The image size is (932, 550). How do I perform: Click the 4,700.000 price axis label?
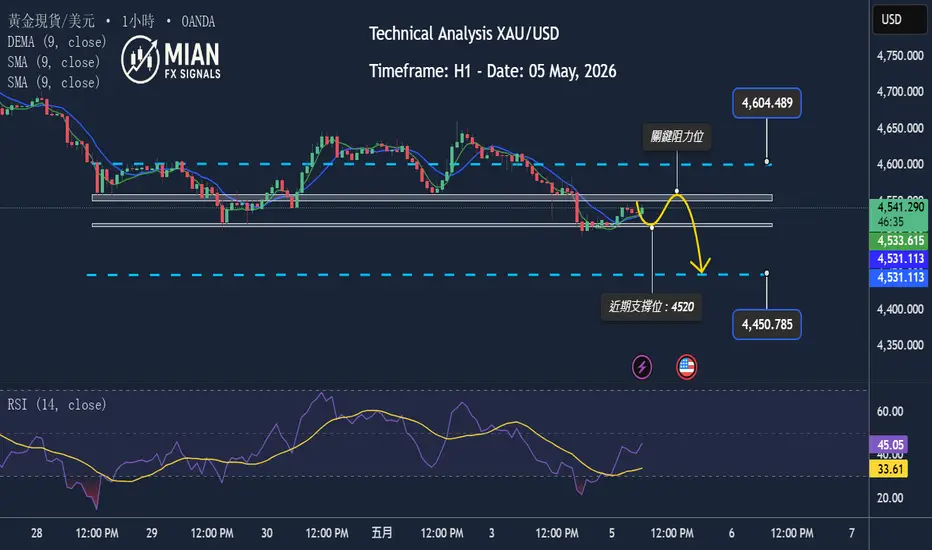click(x=900, y=92)
